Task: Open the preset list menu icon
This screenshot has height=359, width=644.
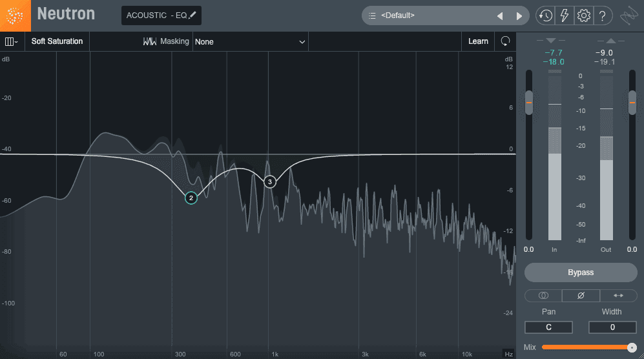Action: (372, 15)
